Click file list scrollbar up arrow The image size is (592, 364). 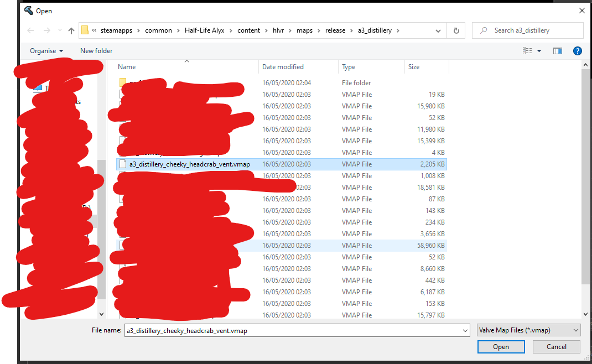pyautogui.click(x=585, y=65)
